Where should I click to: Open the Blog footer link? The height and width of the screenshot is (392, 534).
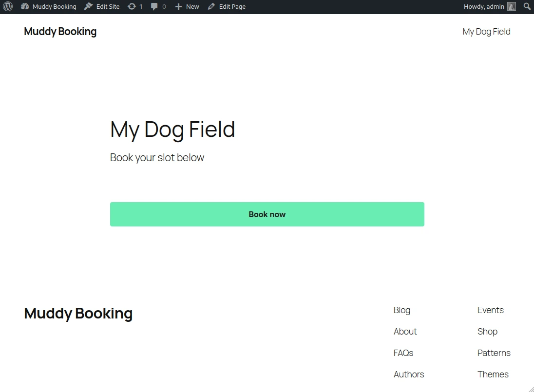(401, 310)
